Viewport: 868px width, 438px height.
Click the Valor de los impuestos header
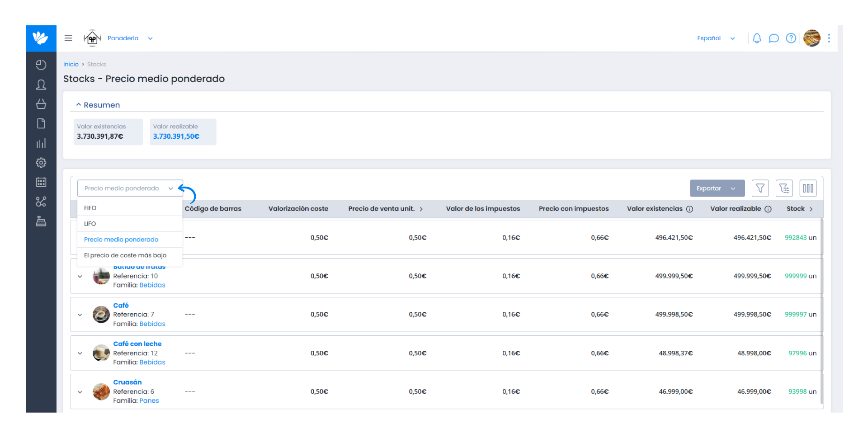(483, 209)
